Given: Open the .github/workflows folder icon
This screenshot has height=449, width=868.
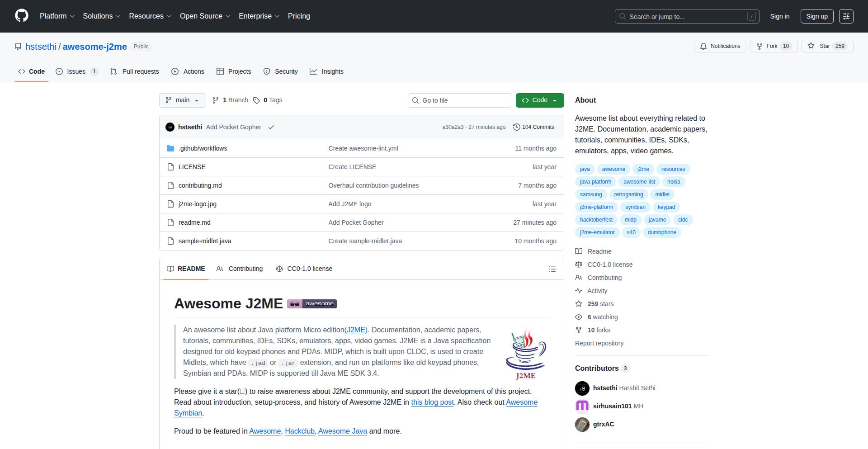Looking at the screenshot, I should (x=170, y=148).
